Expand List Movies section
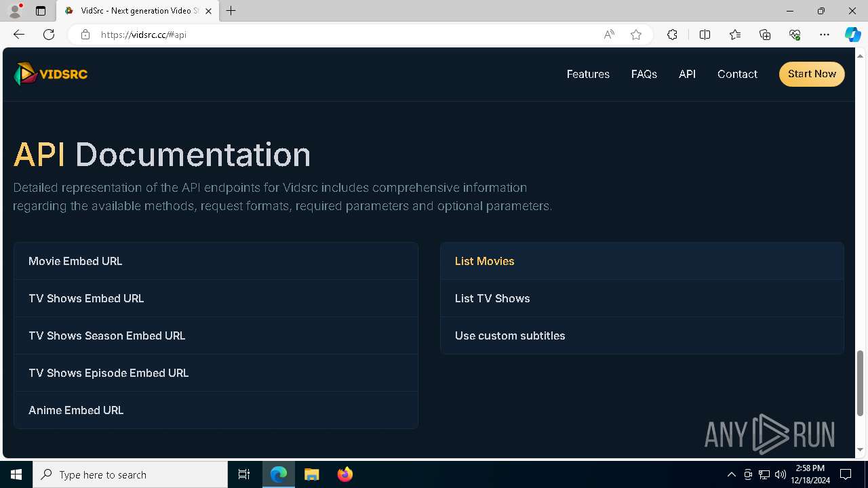This screenshot has height=488, width=868. pyautogui.click(x=642, y=261)
